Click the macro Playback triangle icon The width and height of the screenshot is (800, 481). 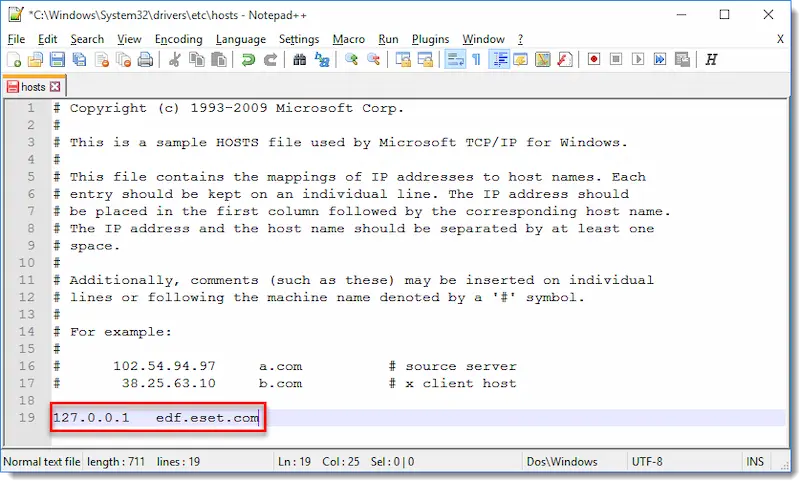(638, 60)
